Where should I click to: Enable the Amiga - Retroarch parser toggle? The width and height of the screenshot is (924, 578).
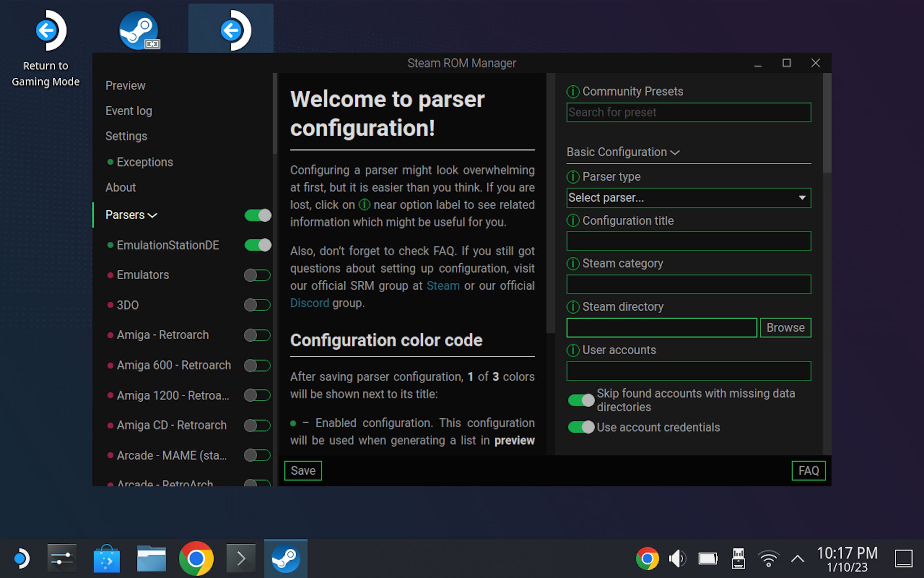258,335
